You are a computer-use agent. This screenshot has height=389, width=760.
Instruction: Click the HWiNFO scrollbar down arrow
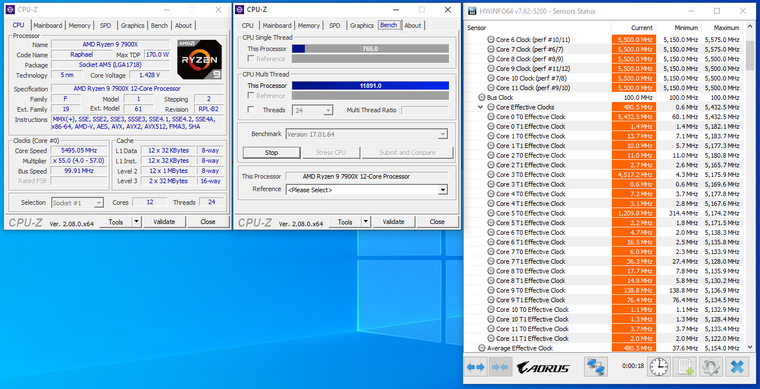[x=749, y=348]
